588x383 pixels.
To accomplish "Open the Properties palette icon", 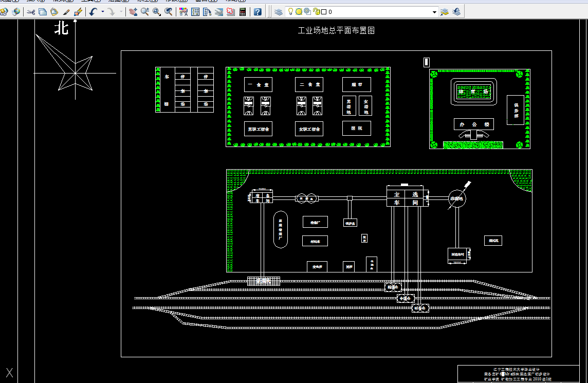I will [183, 12].
